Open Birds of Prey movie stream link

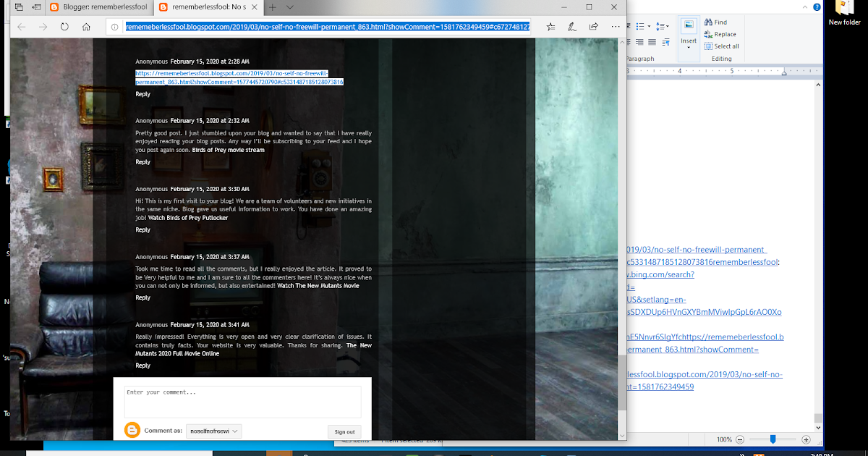click(x=228, y=150)
